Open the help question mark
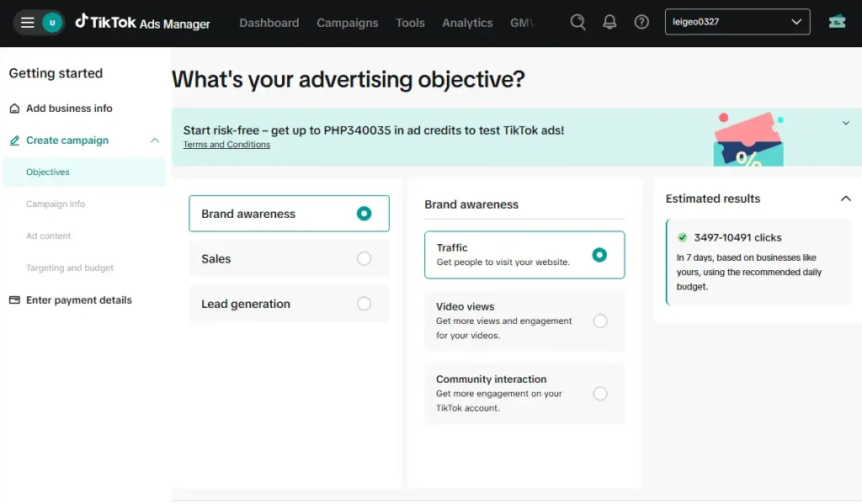The image size is (862, 504). click(x=641, y=22)
